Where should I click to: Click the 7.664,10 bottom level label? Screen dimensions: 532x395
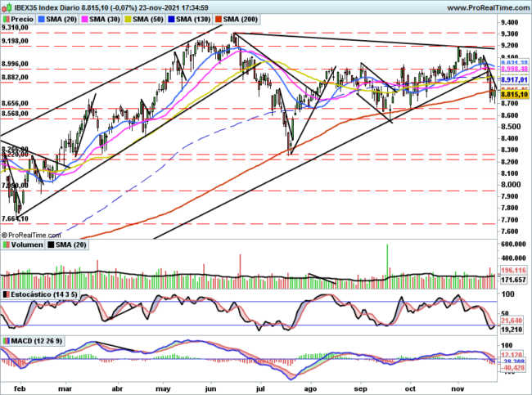click(15, 218)
